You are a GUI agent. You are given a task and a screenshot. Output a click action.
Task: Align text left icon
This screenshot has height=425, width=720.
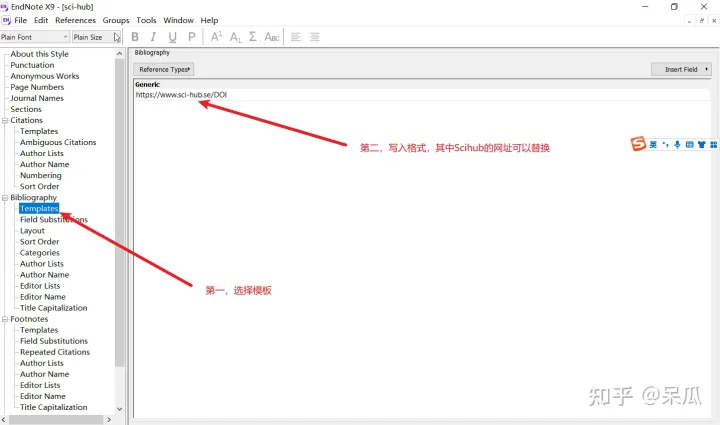tap(296, 37)
